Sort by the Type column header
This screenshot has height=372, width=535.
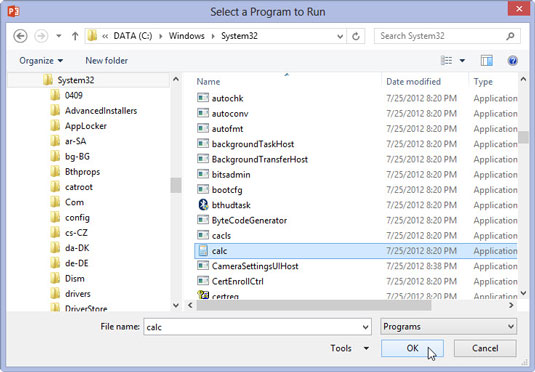pyautogui.click(x=483, y=82)
